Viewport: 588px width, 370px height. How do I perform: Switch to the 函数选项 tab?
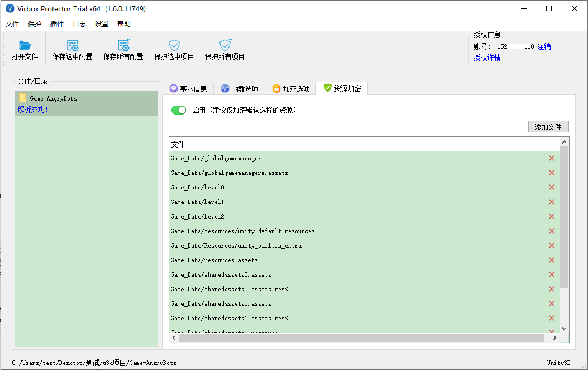(240, 88)
